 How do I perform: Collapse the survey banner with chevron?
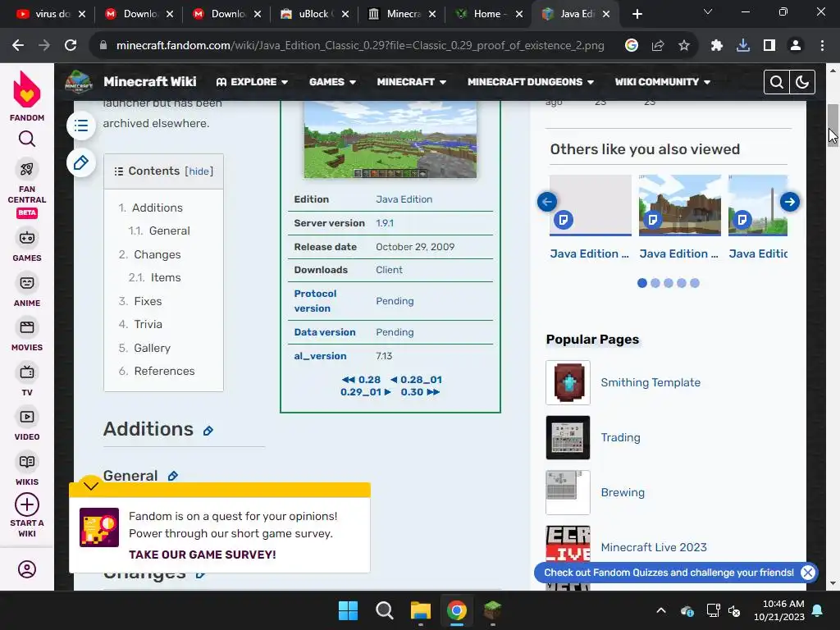(x=91, y=486)
